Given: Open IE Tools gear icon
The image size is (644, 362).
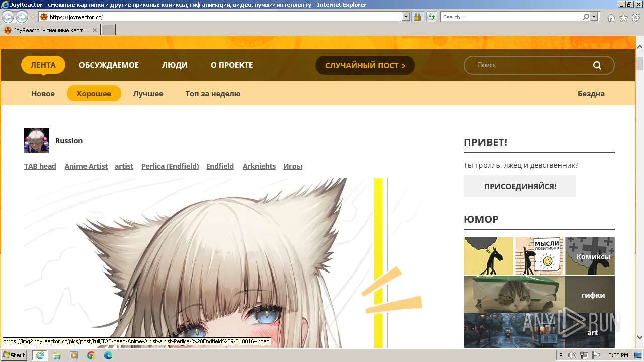Looking at the screenshot, I should (636, 18).
